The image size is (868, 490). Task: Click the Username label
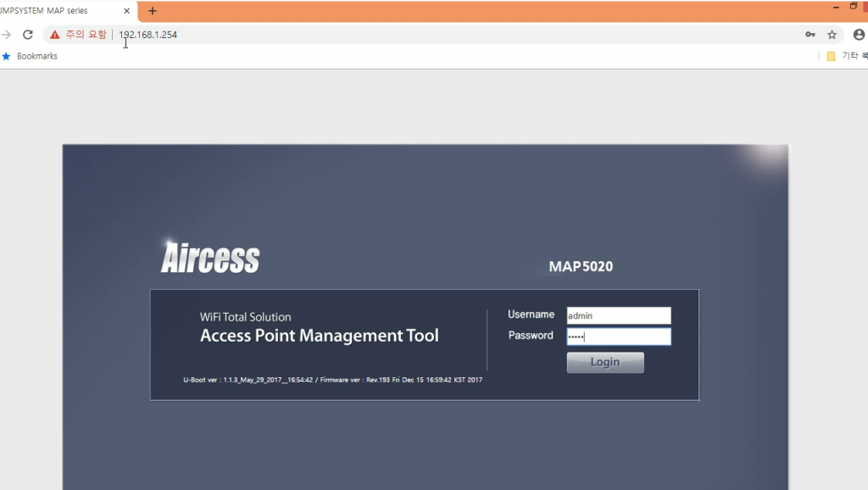(531, 315)
